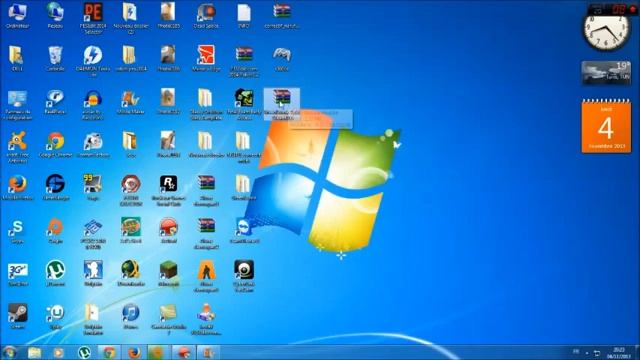Select the red PE Selector shortcut
Image resolution: width=640 pixels, height=360 pixels.
pos(93,18)
